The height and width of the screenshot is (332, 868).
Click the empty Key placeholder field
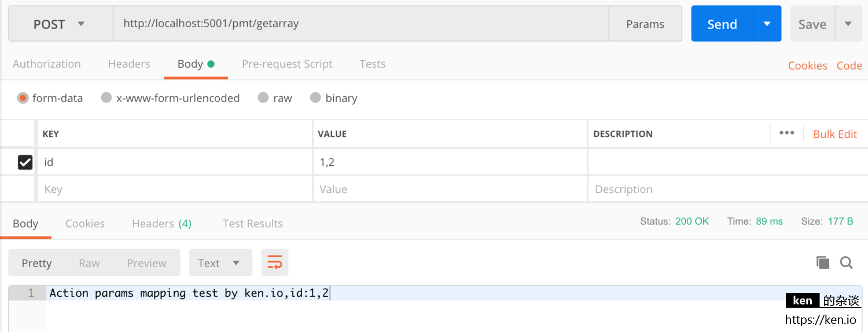(x=175, y=189)
